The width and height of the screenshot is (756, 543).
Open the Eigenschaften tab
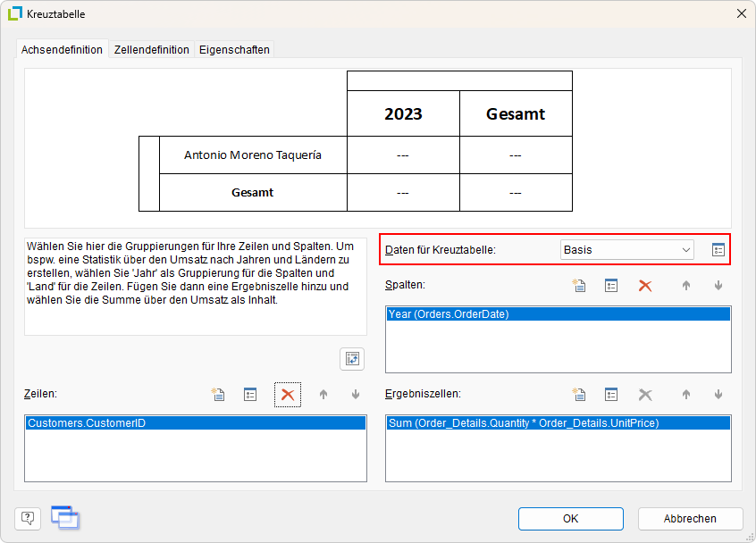coord(234,50)
